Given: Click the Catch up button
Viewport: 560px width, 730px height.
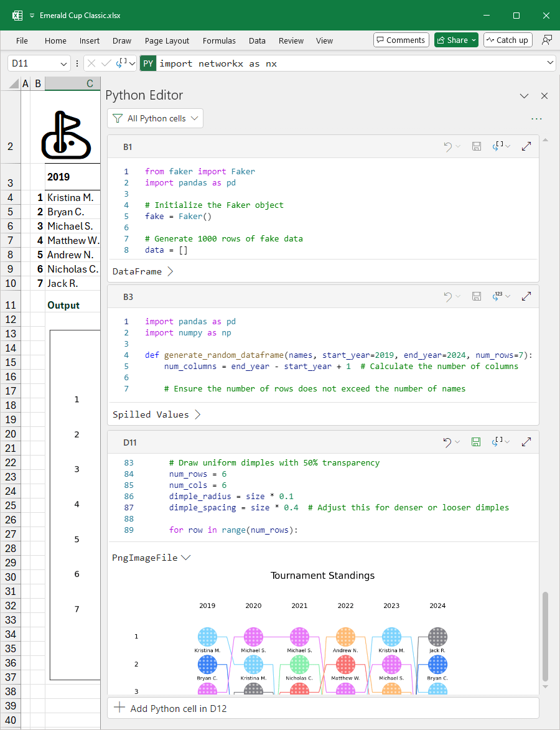Looking at the screenshot, I should pos(508,40).
